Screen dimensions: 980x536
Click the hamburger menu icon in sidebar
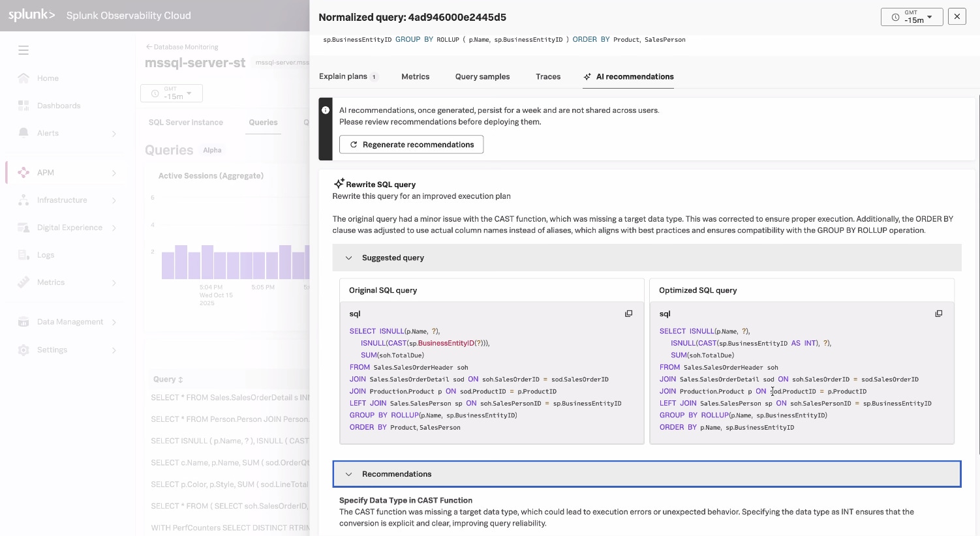click(23, 50)
